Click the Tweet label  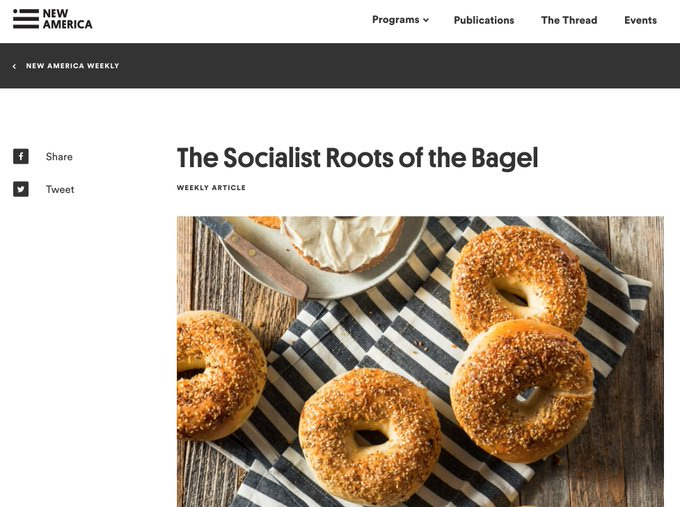[60, 190]
